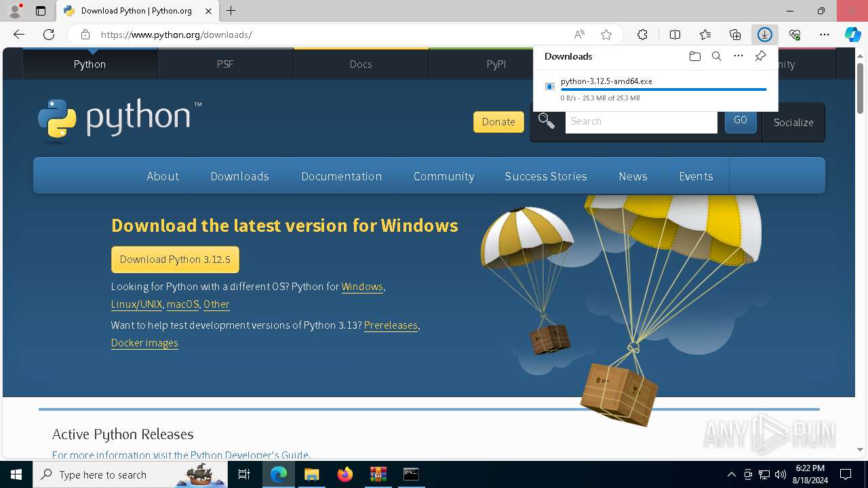Open the Extensions puzzle icon
This screenshot has height=488, width=868.
[642, 35]
